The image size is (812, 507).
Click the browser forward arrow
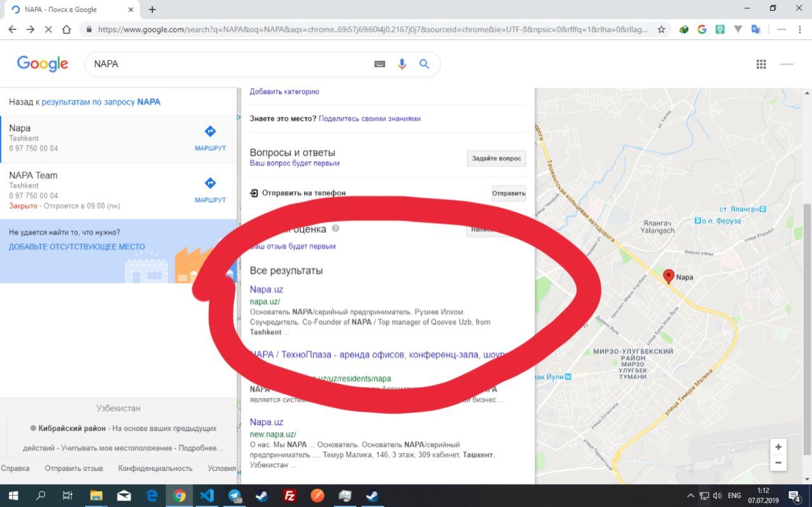pos(30,29)
